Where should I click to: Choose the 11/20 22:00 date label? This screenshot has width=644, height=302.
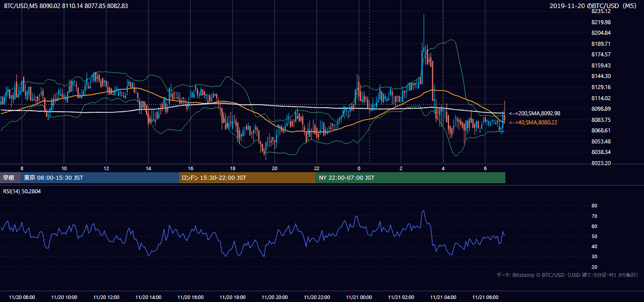pyautogui.click(x=317, y=297)
